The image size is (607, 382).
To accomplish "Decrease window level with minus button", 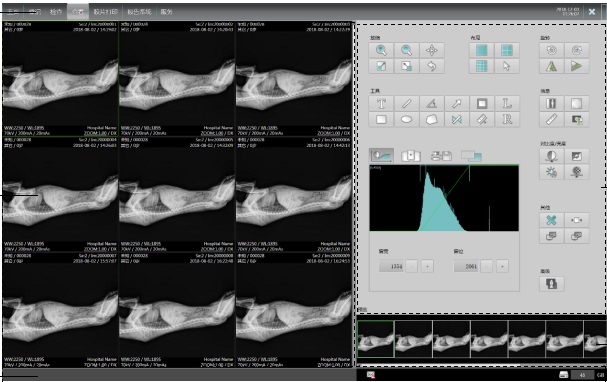I will tap(487, 266).
